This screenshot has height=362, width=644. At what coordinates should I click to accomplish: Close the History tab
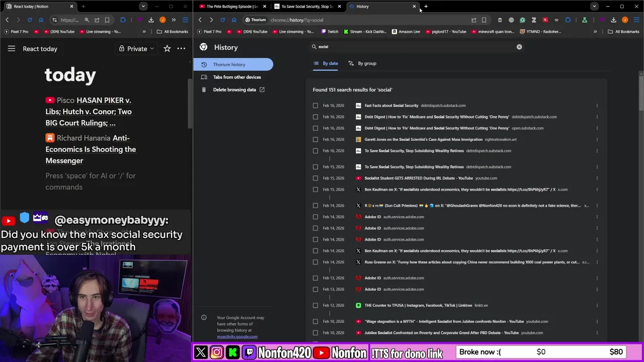[x=414, y=7]
